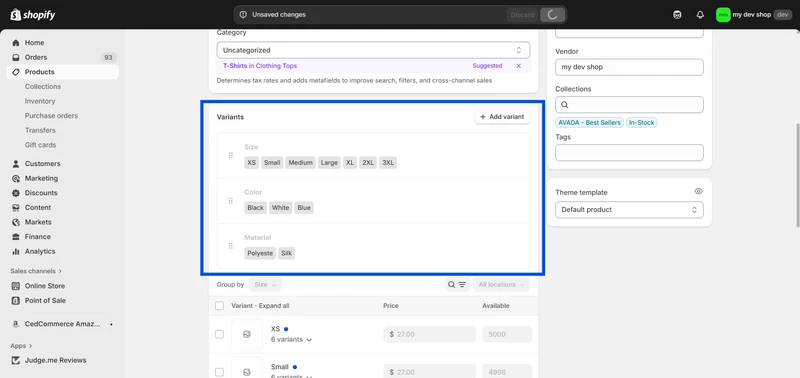Open the Home section icon
Viewport: 800px width, 378px height.
16,43
